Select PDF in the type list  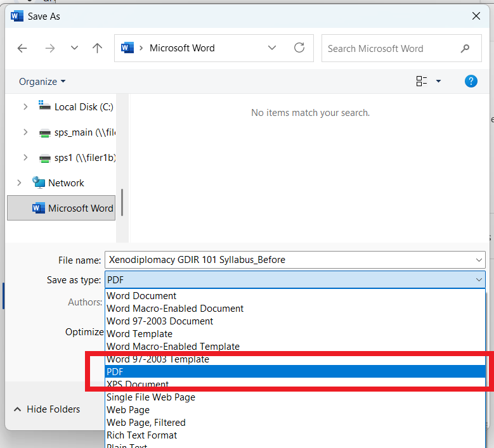[295, 372]
